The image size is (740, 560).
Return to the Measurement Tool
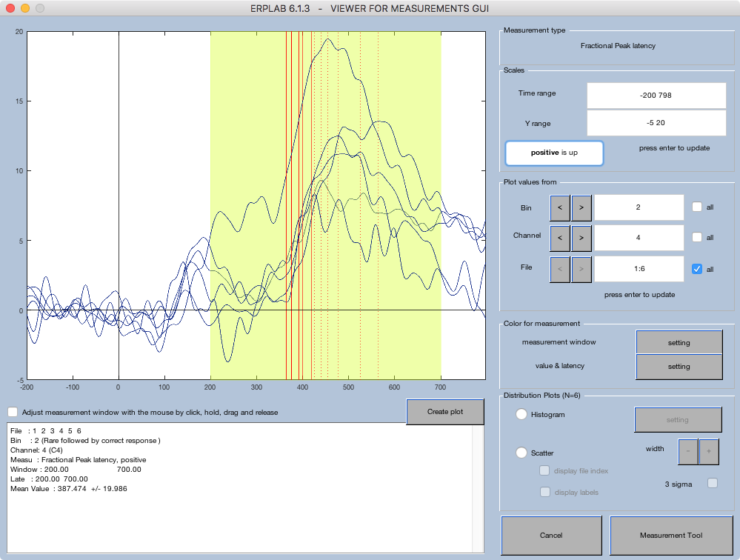pos(672,535)
